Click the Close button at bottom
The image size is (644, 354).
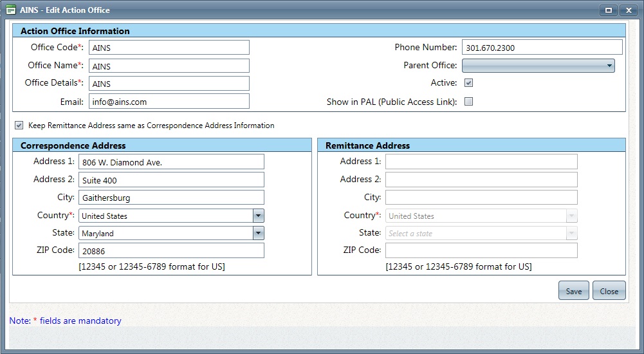(609, 291)
